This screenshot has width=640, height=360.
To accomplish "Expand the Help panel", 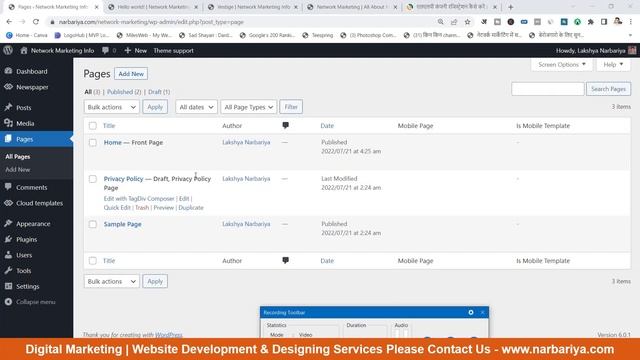I will point(613,64).
